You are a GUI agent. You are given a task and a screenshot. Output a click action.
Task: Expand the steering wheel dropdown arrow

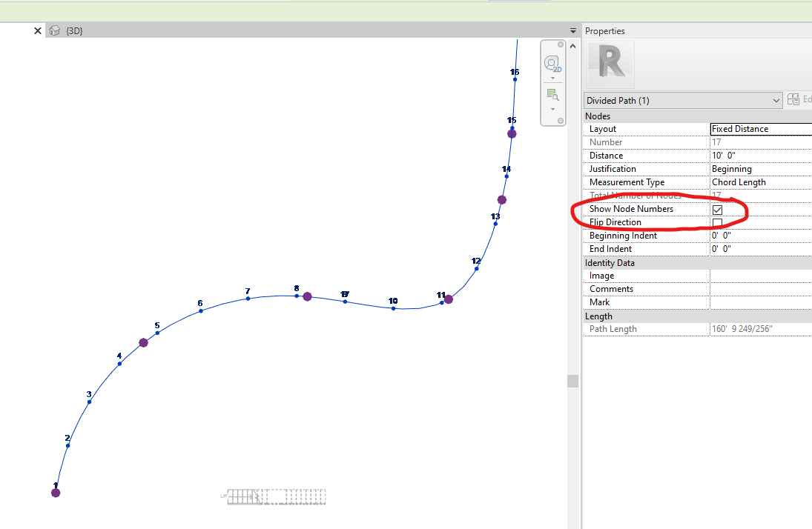pyautogui.click(x=552, y=78)
